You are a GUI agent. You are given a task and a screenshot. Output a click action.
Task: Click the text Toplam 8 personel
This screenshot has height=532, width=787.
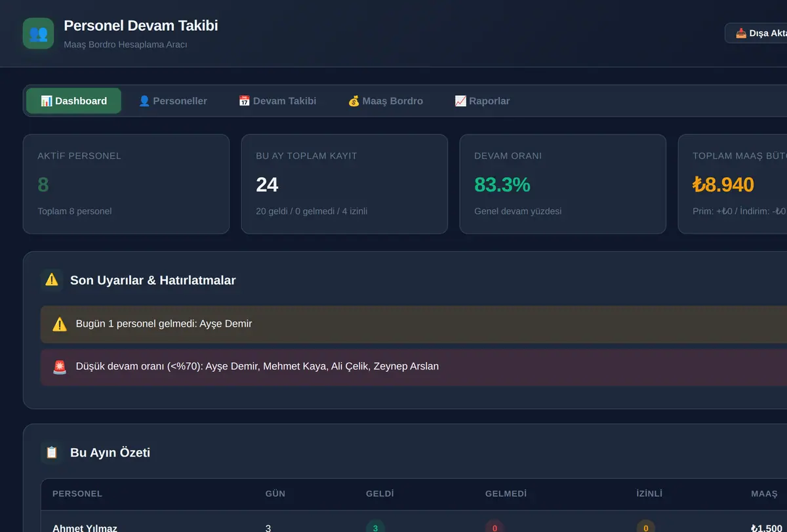[75, 211]
